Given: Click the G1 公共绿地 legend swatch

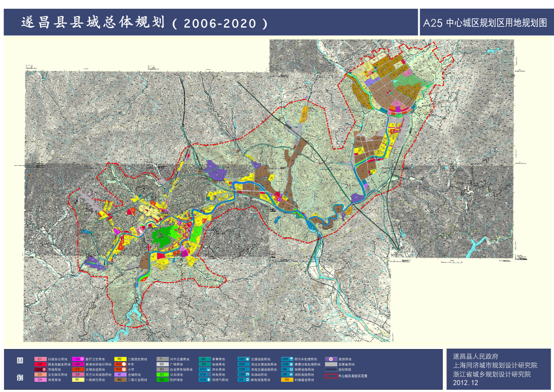Looking at the screenshot, I should 162,375.
